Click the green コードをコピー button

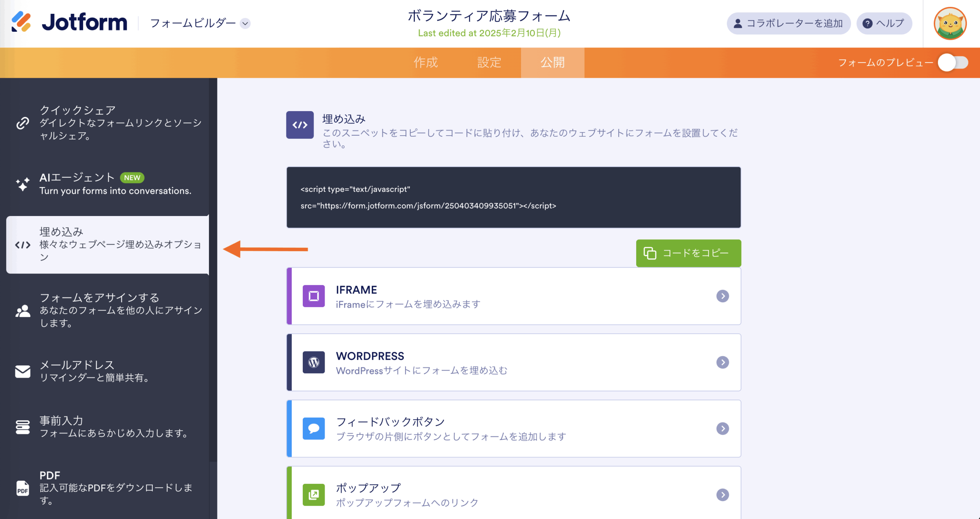[x=688, y=253]
